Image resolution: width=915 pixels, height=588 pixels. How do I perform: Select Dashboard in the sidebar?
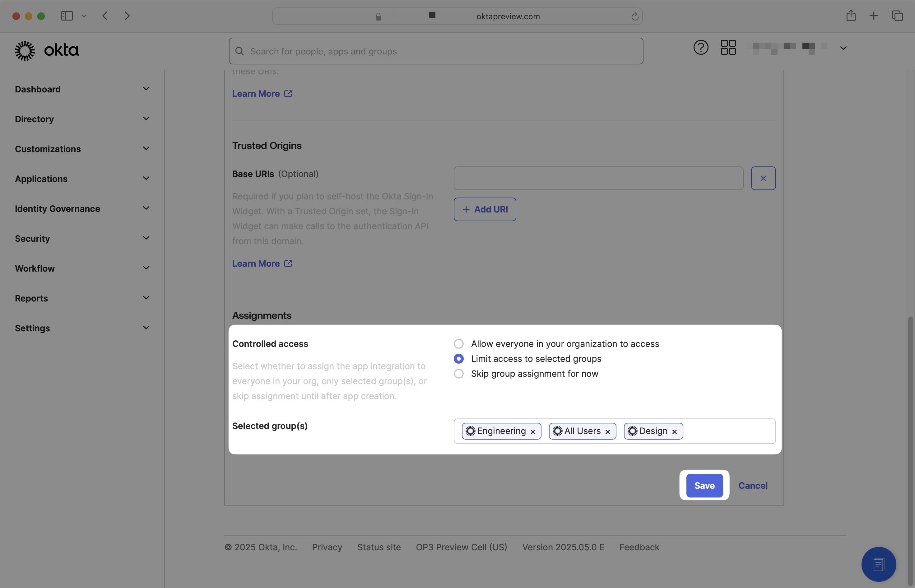click(38, 89)
